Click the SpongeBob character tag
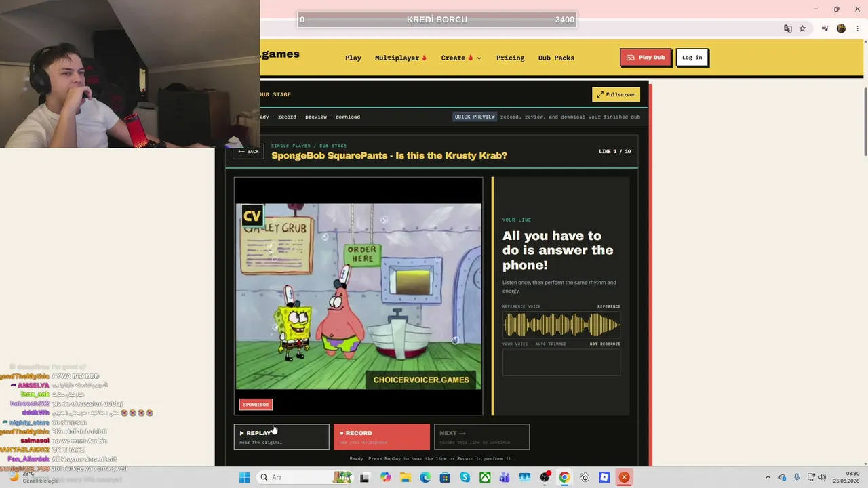 pyautogui.click(x=256, y=405)
